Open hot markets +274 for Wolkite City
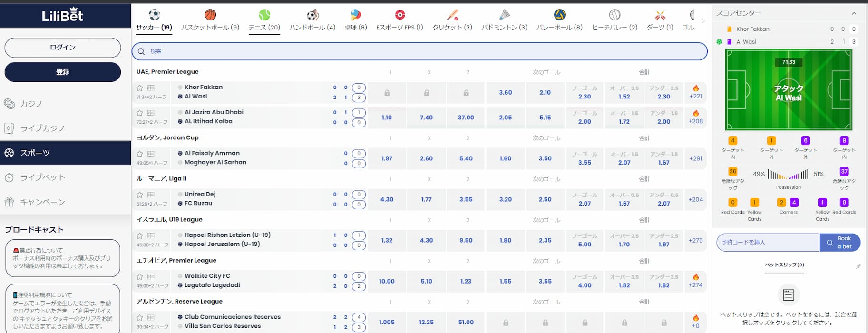The image size is (868, 333). (x=695, y=281)
